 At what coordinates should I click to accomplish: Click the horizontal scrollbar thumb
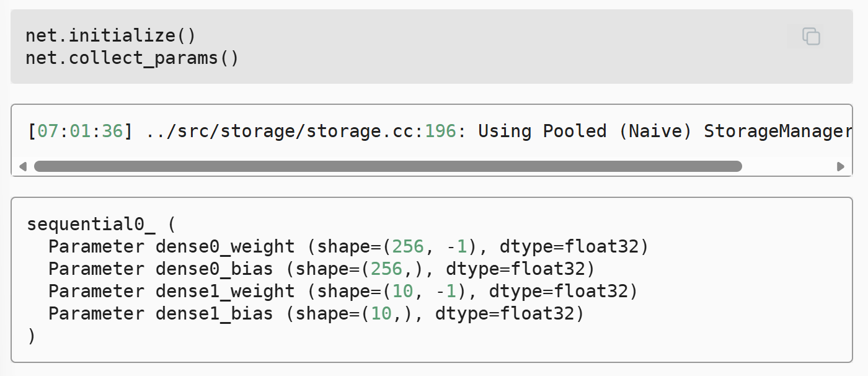387,166
